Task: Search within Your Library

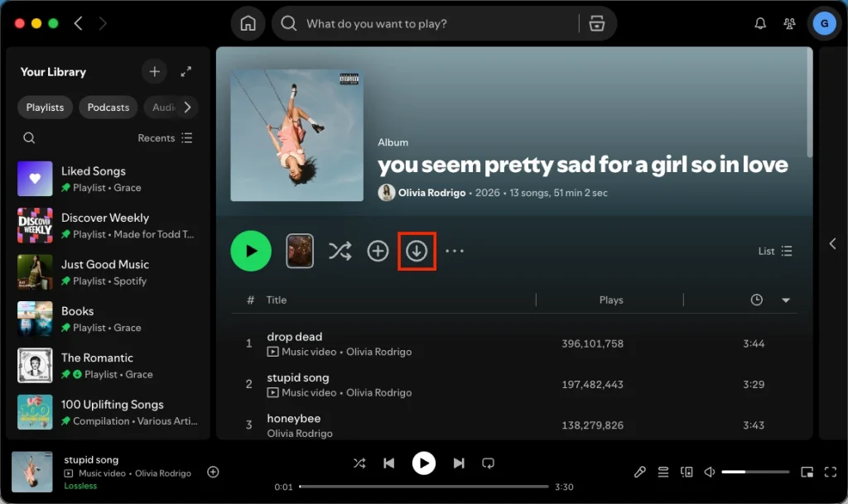Action: [29, 137]
